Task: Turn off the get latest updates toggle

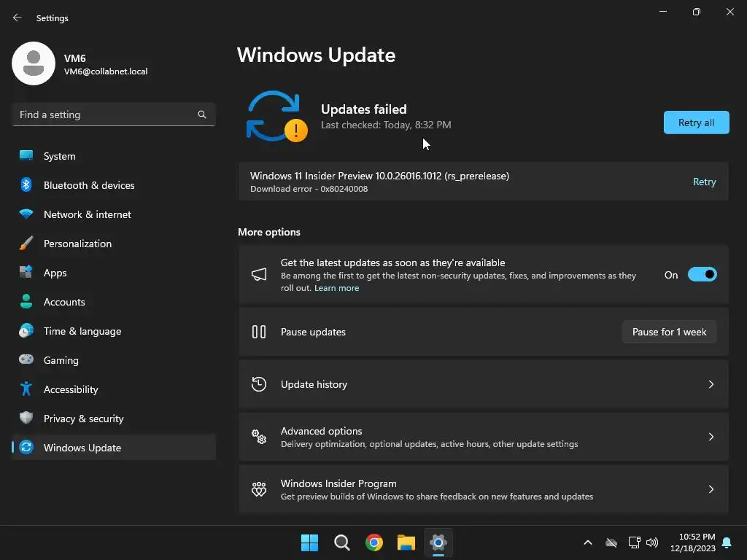Action: tap(702, 275)
